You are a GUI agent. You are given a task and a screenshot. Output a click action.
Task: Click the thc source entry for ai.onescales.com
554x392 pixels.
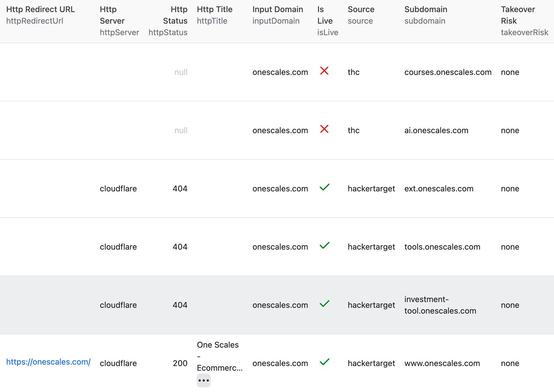coord(353,130)
